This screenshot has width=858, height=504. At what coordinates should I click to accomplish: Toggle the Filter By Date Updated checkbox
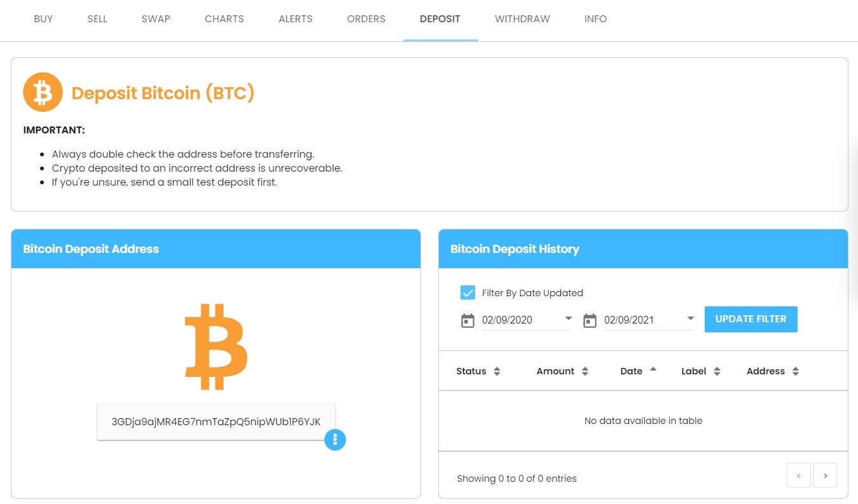[467, 292]
